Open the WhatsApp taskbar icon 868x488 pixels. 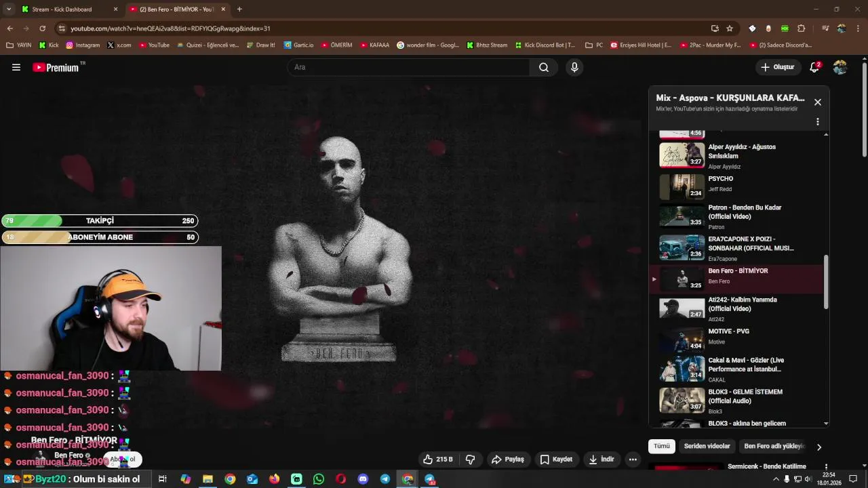point(319,479)
